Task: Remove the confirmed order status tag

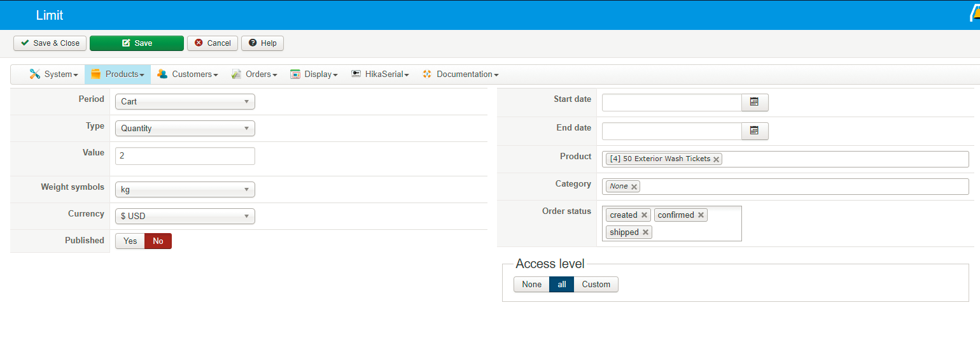Action: pyautogui.click(x=701, y=215)
